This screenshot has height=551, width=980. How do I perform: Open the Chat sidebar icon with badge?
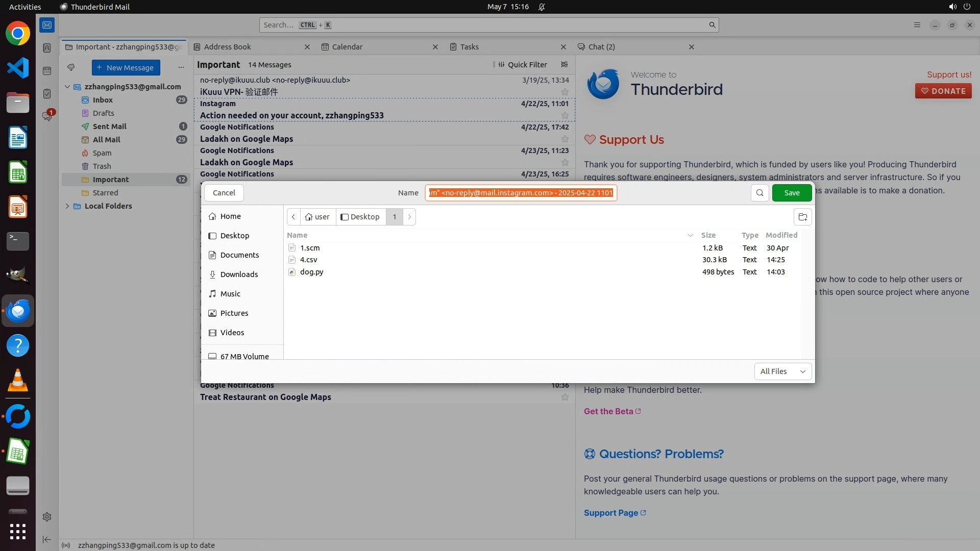(x=47, y=116)
